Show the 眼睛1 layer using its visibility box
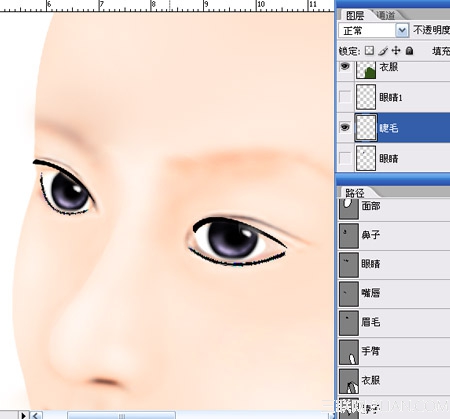The image size is (450, 419). pyautogui.click(x=345, y=97)
